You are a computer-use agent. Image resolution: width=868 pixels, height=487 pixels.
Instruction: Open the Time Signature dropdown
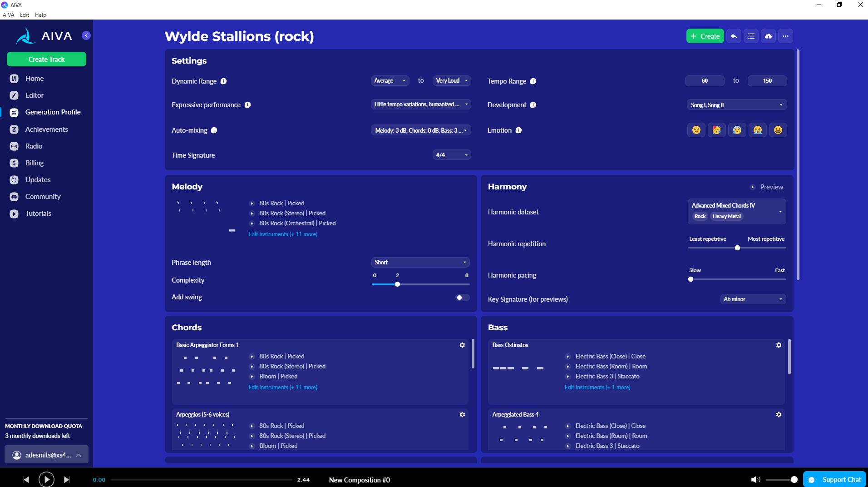coord(452,155)
